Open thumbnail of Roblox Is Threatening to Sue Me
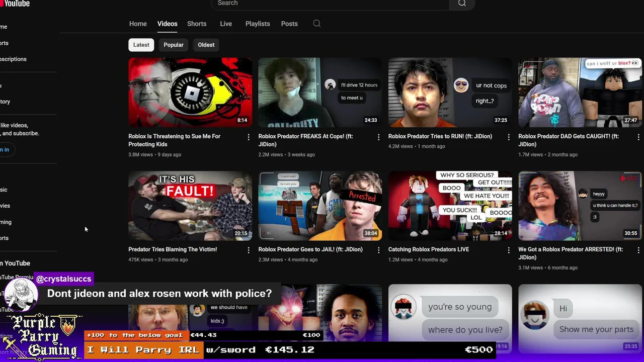The width and height of the screenshot is (644, 362). [190, 93]
